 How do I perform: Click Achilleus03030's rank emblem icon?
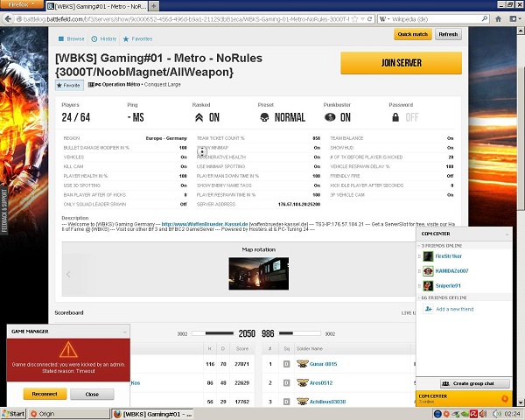303,402
